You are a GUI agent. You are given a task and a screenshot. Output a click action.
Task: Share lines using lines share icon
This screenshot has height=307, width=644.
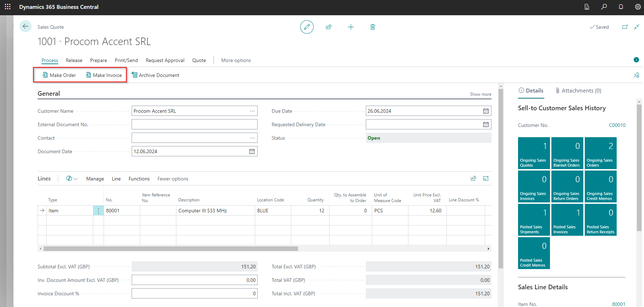click(473, 178)
